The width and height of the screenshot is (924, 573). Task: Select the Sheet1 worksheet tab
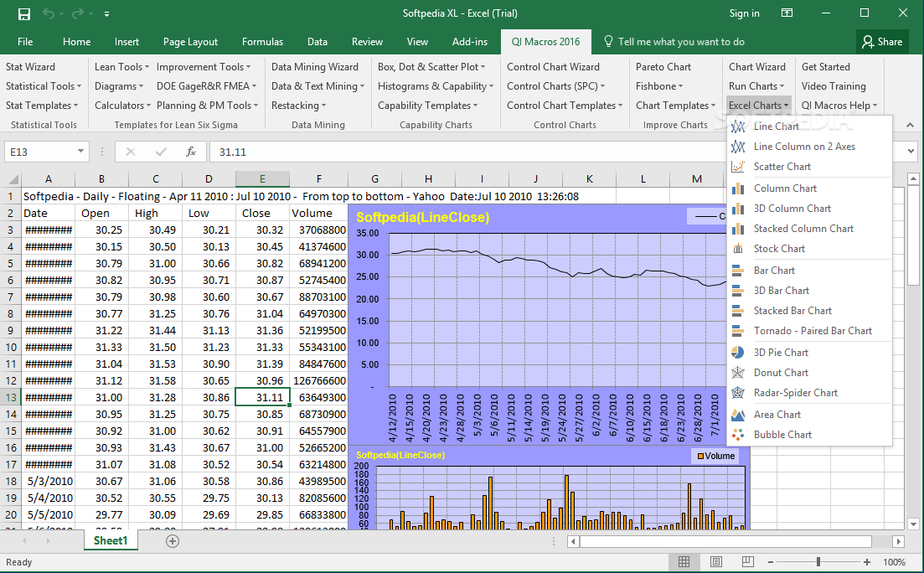(x=111, y=540)
